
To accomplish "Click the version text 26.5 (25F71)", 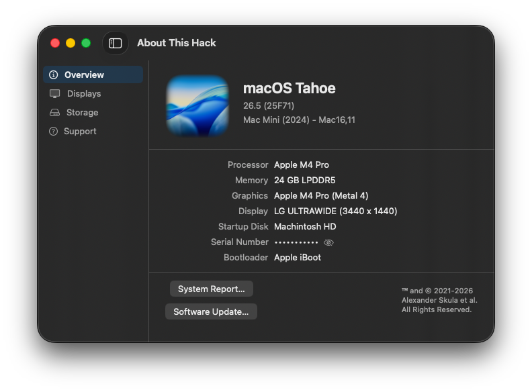I will coord(269,106).
